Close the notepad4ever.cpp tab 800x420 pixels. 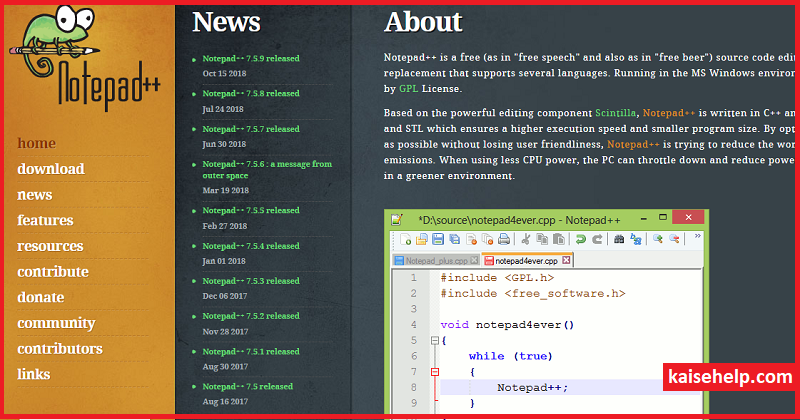coord(566,260)
